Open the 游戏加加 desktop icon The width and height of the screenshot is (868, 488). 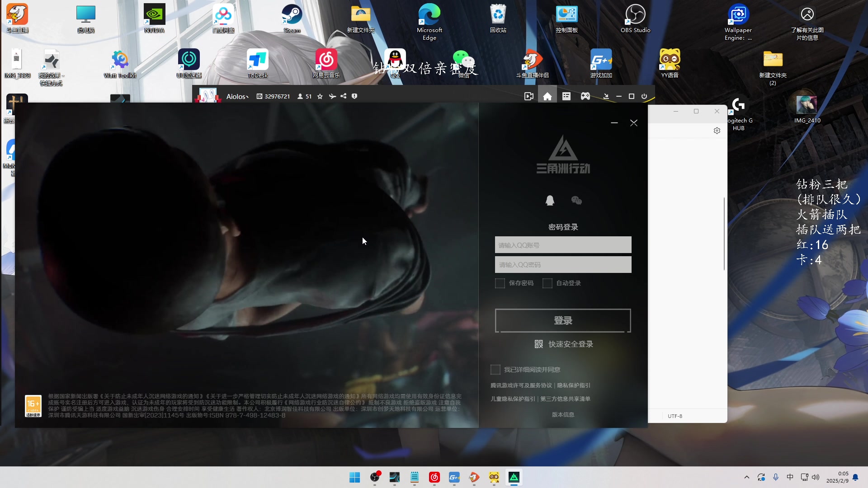pos(601,64)
